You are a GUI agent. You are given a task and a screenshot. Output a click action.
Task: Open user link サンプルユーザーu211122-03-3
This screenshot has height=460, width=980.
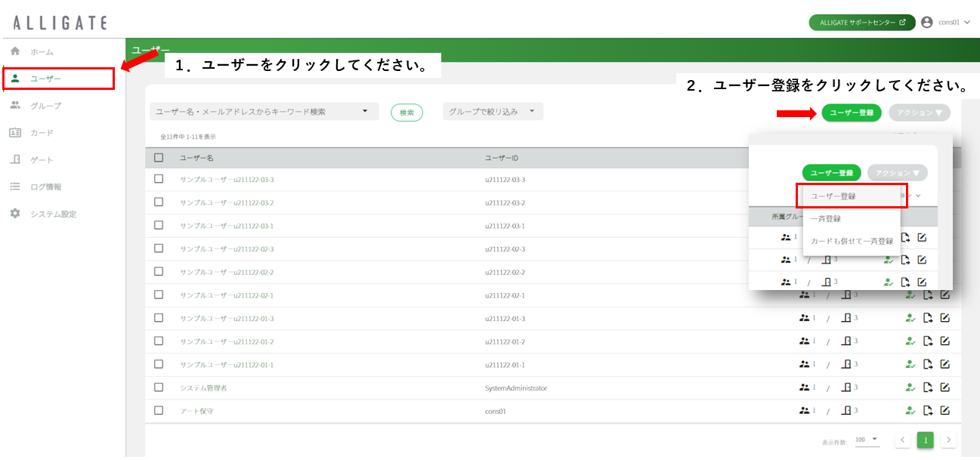[227, 180]
